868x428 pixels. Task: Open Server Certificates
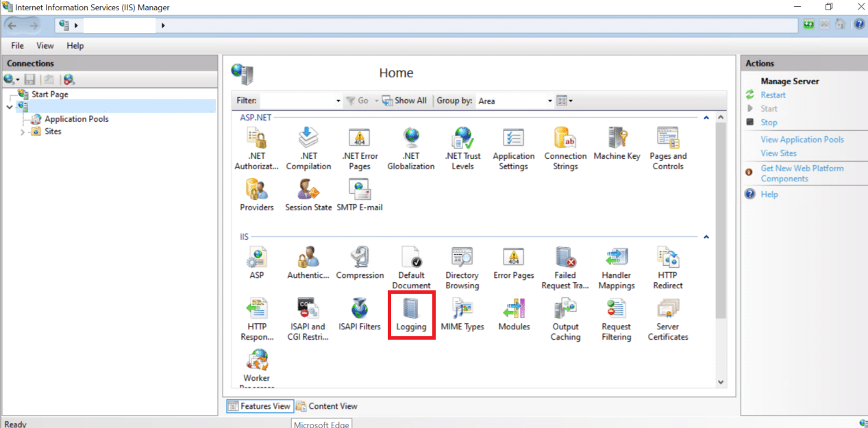[668, 319]
